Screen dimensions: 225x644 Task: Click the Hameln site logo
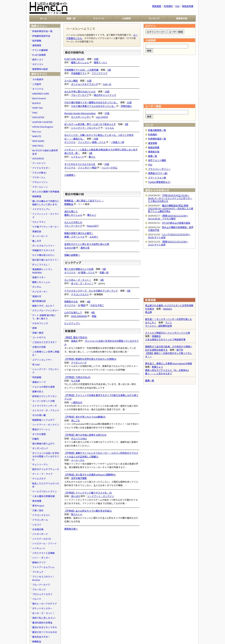(x=48, y=8)
